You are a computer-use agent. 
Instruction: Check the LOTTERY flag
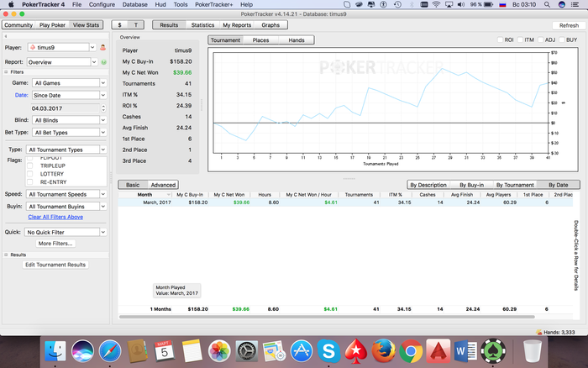pyautogui.click(x=30, y=174)
